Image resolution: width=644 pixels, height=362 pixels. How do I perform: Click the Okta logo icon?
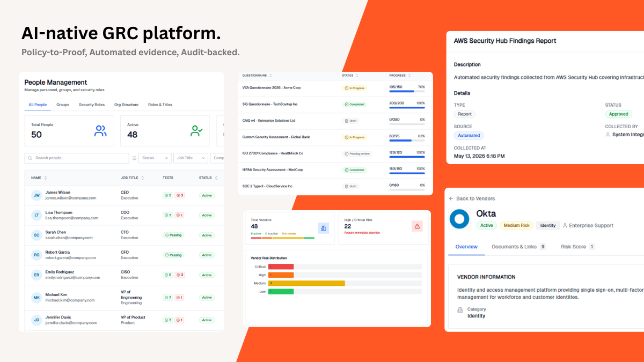(x=459, y=219)
